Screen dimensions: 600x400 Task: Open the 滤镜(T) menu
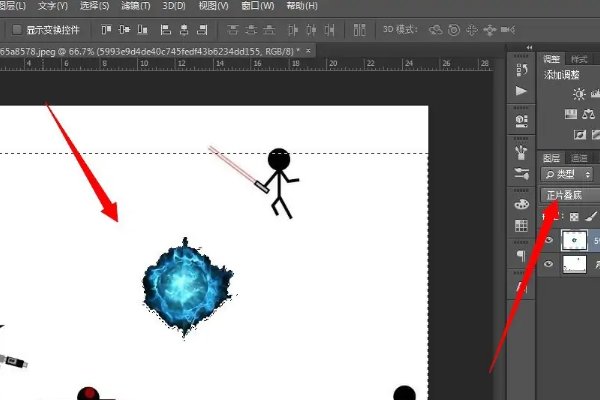134,6
